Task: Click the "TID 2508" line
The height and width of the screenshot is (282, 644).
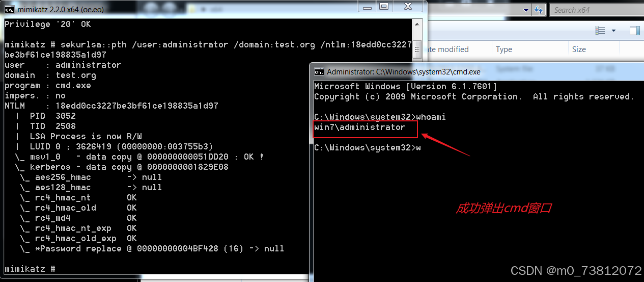Action: pos(45,126)
